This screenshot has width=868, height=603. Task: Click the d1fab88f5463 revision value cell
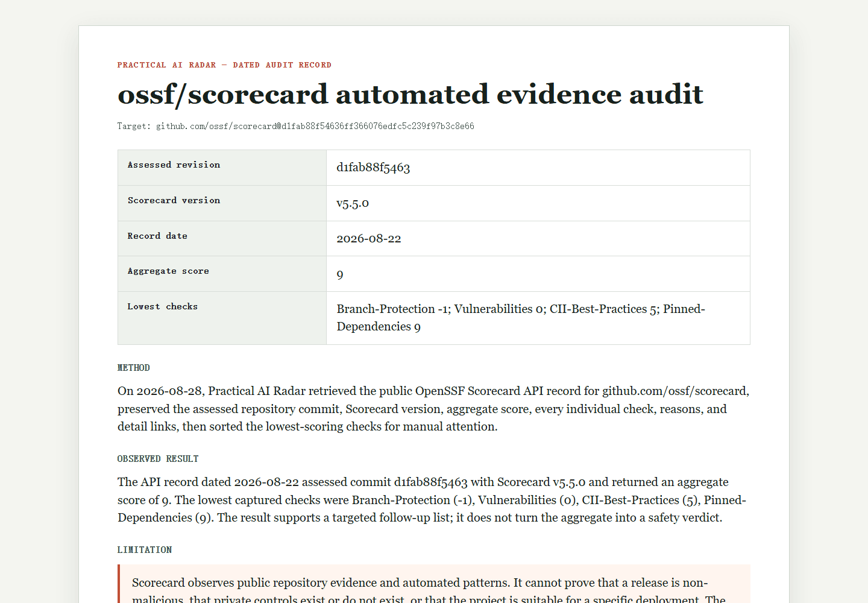pos(538,168)
